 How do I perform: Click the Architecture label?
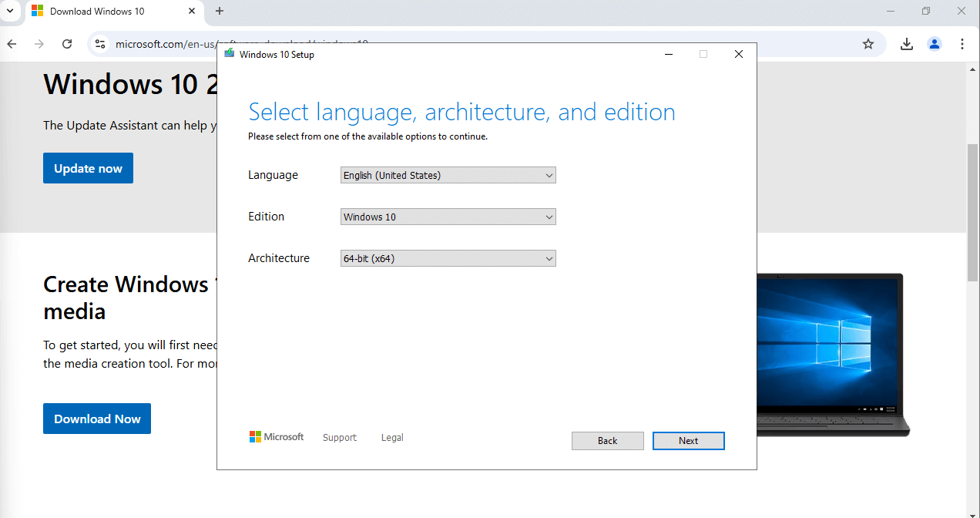(x=279, y=258)
